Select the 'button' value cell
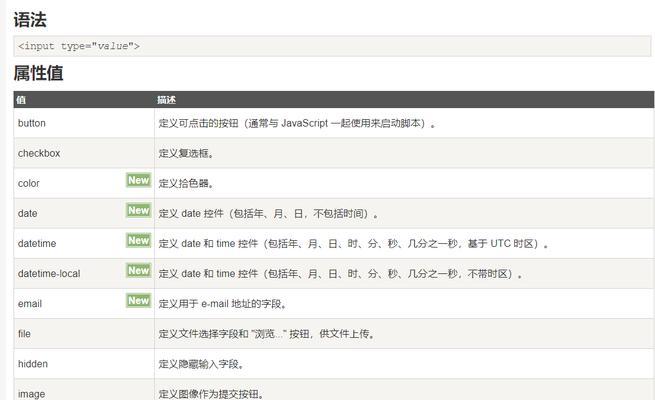Image resolution: width=655 pixels, height=400 pixels. pyautogui.click(x=84, y=123)
